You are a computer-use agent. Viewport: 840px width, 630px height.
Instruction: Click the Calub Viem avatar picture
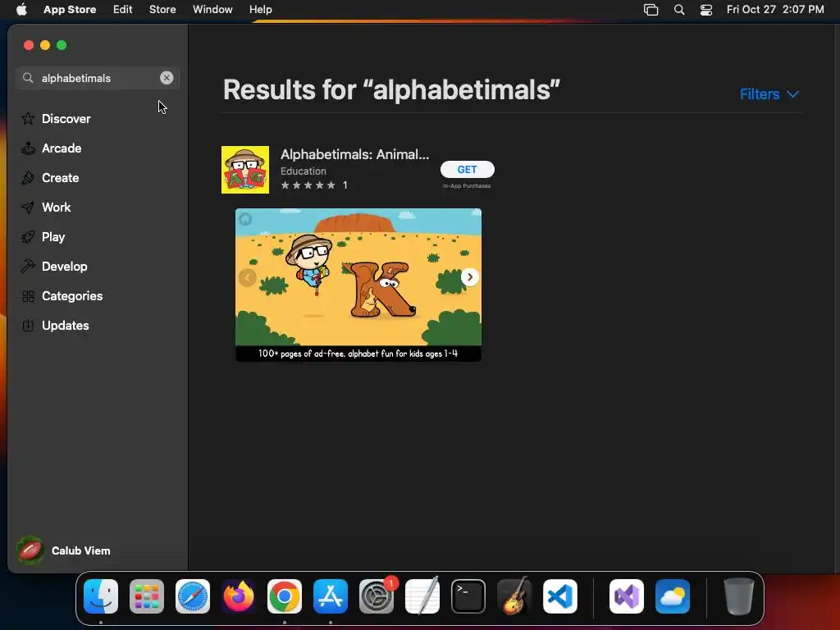pos(30,550)
